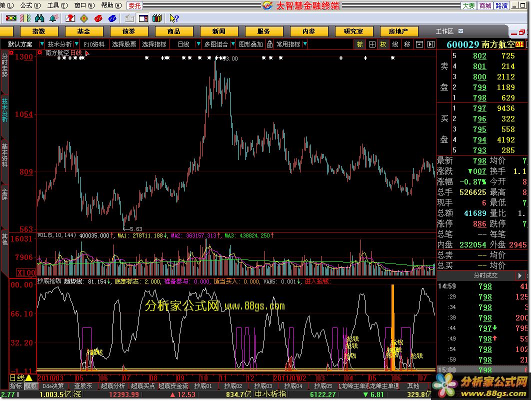Screen dimensions: 532x401
Task: Open the 帮助 menu
Action: coord(111,5)
